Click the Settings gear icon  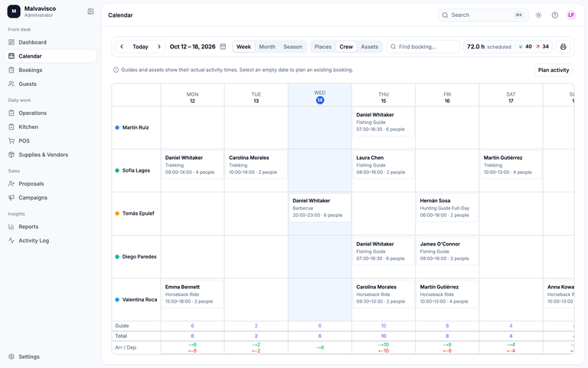coord(11,356)
